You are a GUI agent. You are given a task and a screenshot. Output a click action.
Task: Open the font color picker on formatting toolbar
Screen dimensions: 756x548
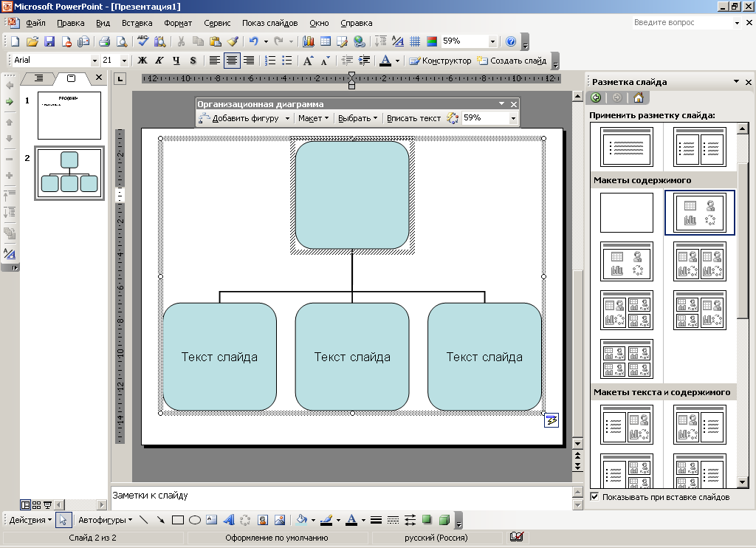(397, 61)
